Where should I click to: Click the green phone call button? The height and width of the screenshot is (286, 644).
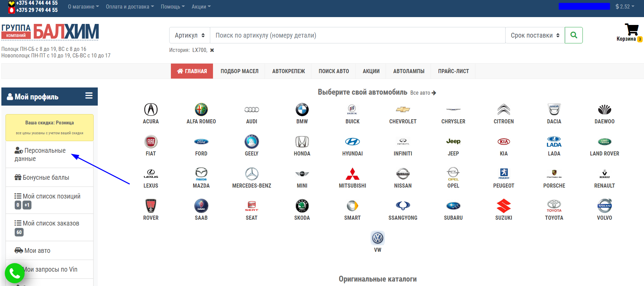tap(15, 273)
